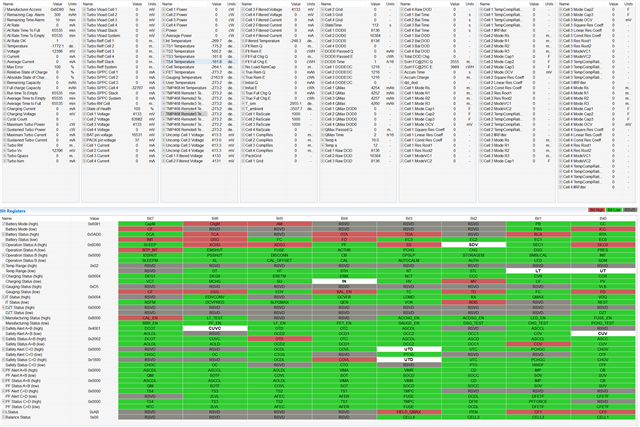Click the icon beside Filtered Temperature row

[243, 41]
